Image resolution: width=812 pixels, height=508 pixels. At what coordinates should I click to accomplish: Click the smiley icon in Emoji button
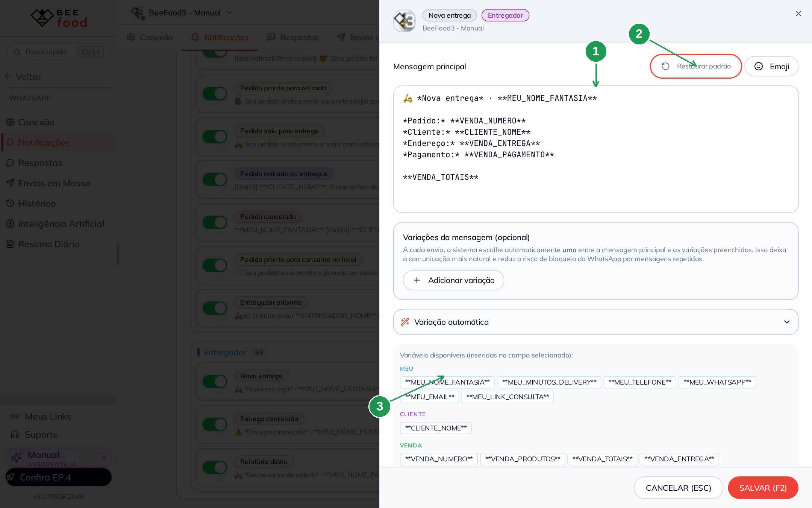[759, 66]
